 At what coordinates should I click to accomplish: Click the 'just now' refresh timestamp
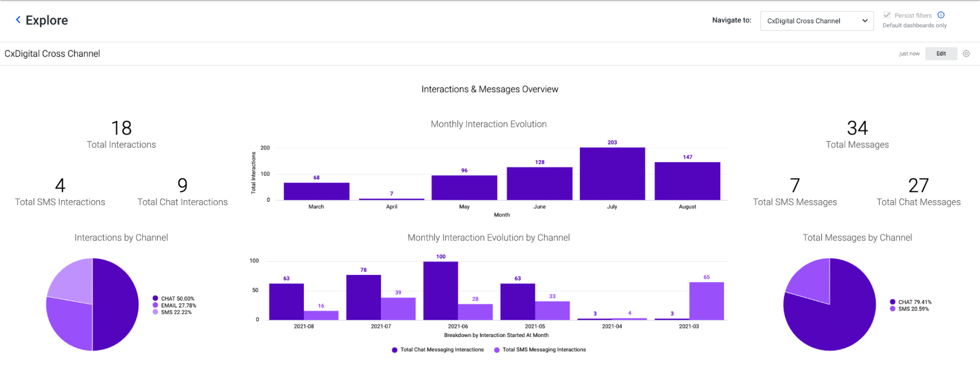(909, 54)
